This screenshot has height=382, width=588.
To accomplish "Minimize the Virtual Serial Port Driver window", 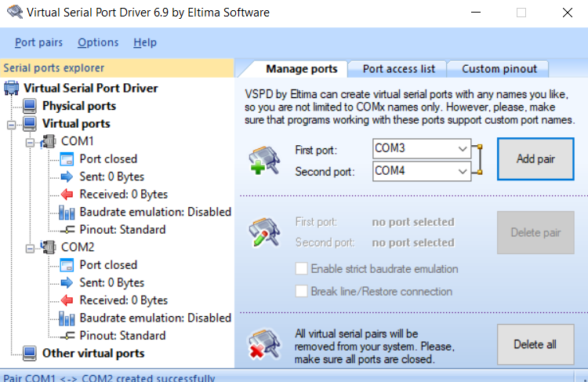I will [x=476, y=13].
